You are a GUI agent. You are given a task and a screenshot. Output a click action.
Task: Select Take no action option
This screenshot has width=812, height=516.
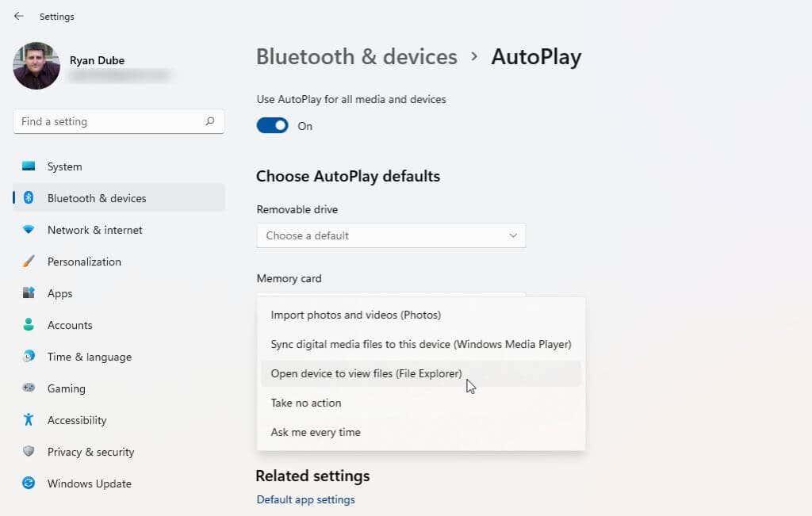click(x=306, y=403)
